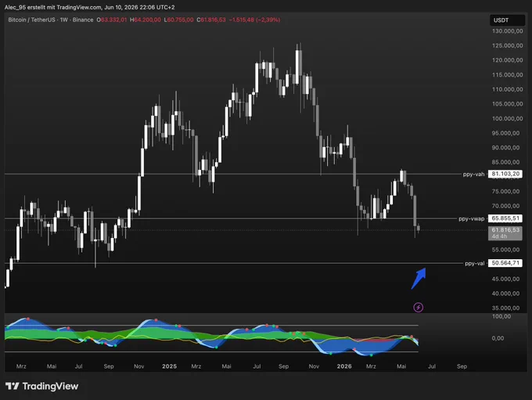Click the Binance exchange label in header
The image size is (532, 400).
point(83,20)
